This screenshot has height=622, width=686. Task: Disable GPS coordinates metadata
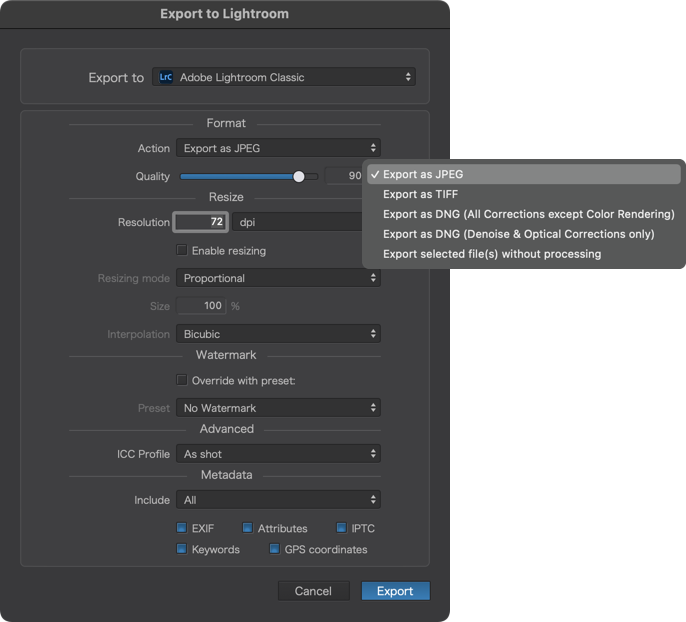pyautogui.click(x=274, y=549)
